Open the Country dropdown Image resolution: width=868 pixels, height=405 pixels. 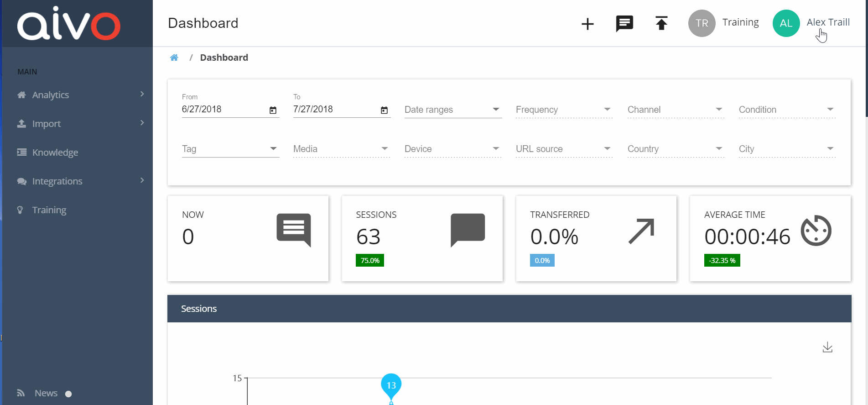[x=676, y=149]
